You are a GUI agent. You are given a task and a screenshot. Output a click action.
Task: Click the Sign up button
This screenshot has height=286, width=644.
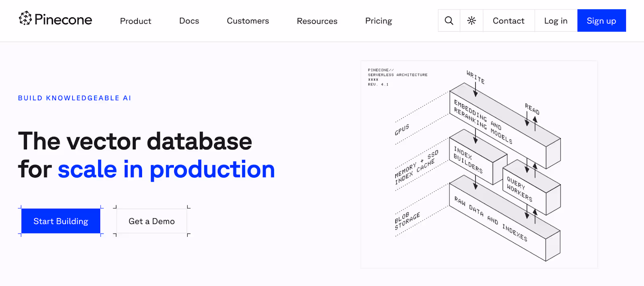click(601, 21)
